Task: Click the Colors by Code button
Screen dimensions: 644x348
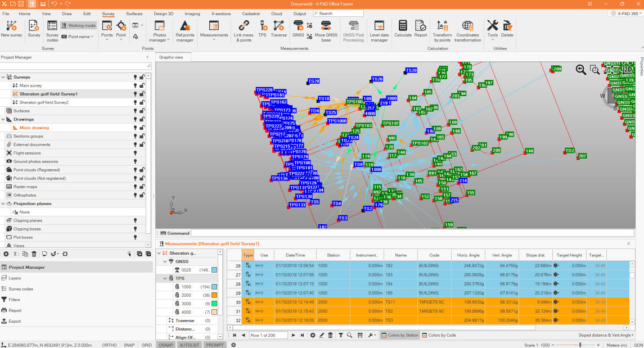Action: [439, 335]
